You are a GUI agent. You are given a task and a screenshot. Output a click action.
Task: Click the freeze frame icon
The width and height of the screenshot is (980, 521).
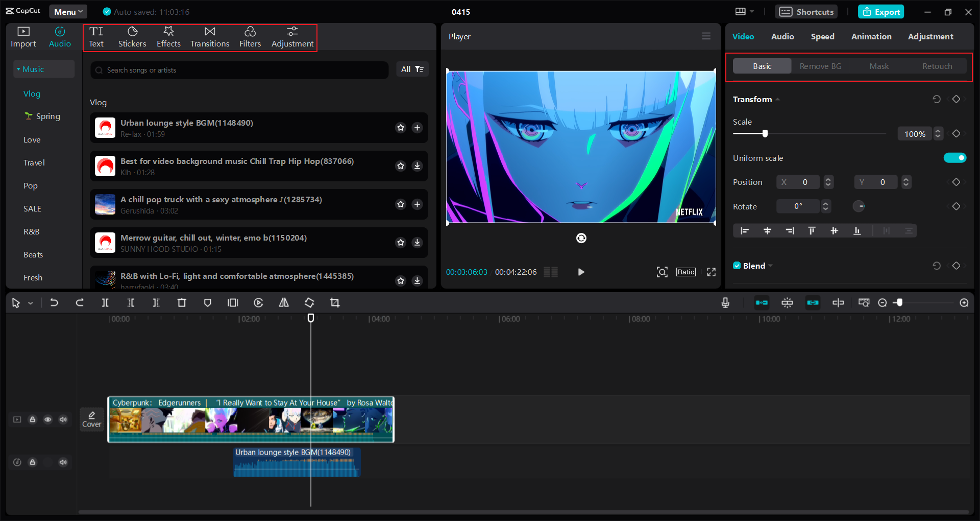point(233,303)
